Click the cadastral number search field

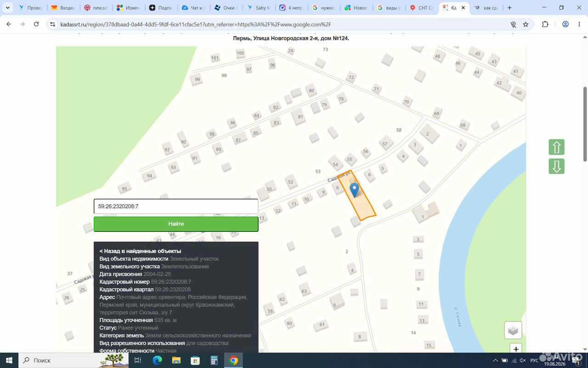point(176,207)
